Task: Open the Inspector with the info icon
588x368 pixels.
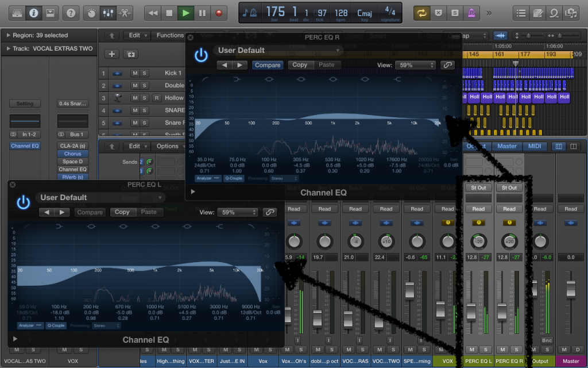Action: 33,12
